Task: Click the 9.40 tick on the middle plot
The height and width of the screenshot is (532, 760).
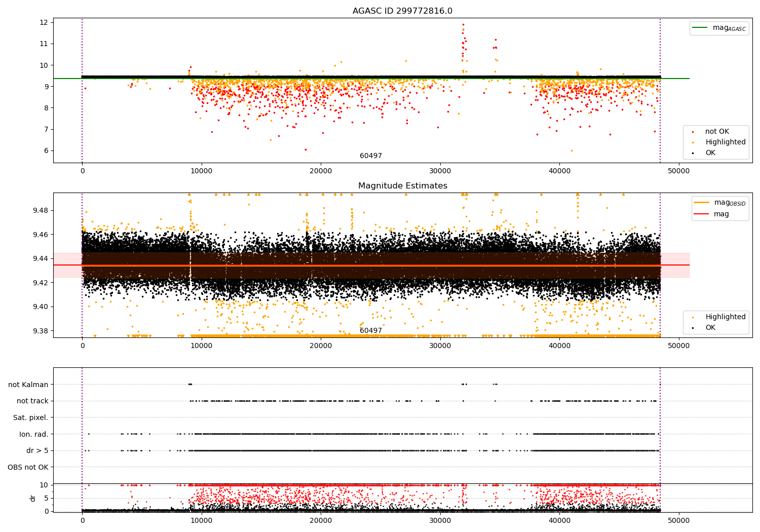Action: pos(41,307)
